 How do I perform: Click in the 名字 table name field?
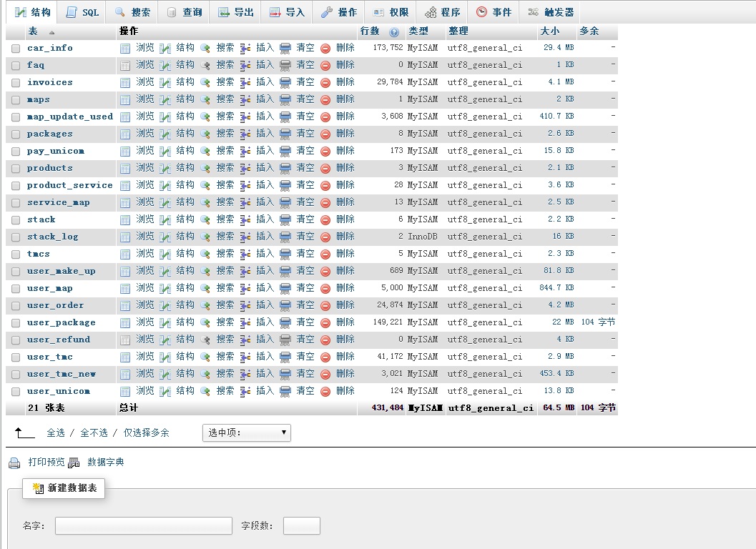click(144, 525)
